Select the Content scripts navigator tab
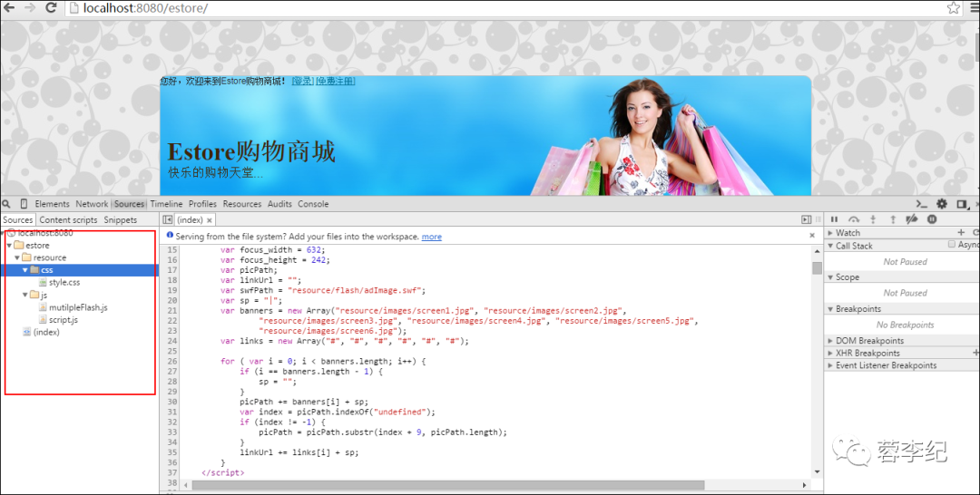Image resolution: width=980 pixels, height=495 pixels. click(68, 219)
